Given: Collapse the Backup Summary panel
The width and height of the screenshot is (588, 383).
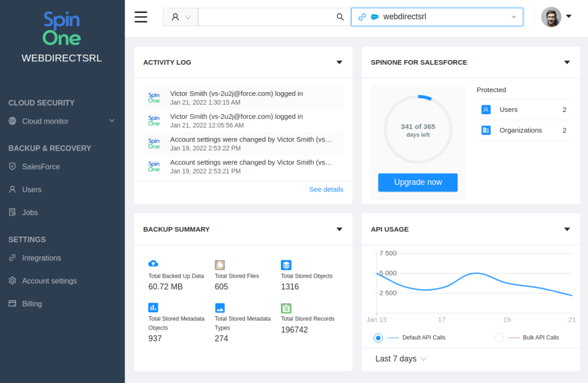Looking at the screenshot, I should (x=339, y=229).
